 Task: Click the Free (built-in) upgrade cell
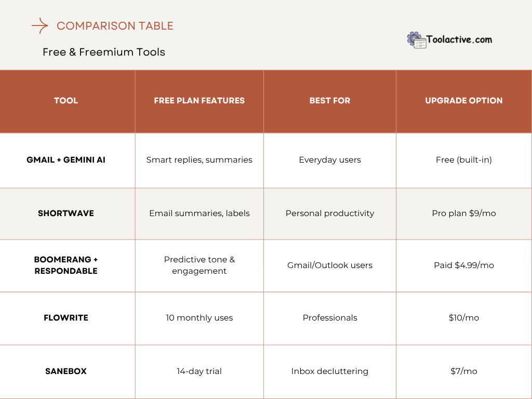pyautogui.click(x=464, y=160)
